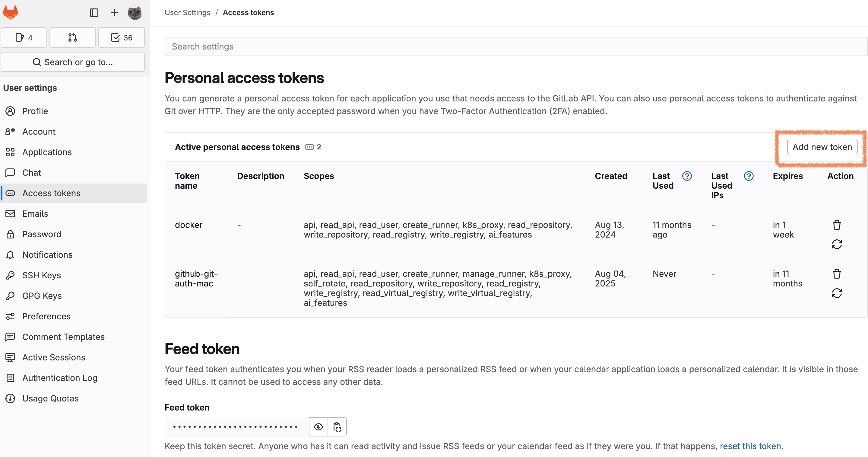Show help for Last Used IPs
868x457 pixels.
[x=749, y=176]
